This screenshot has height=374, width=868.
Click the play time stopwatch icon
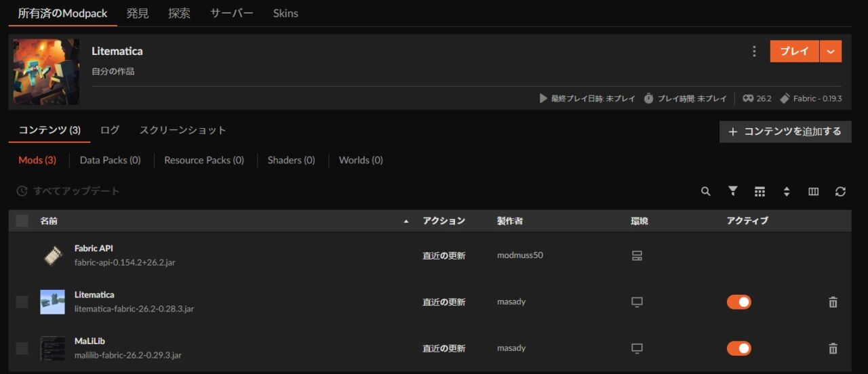pos(648,98)
